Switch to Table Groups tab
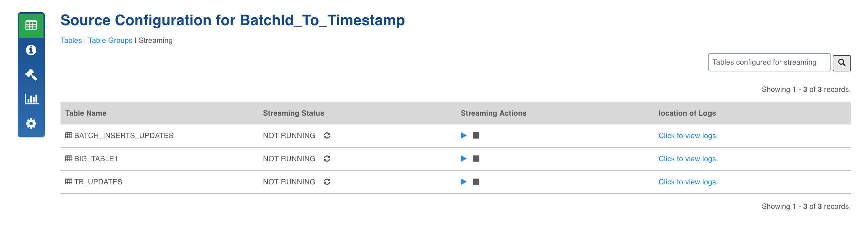This screenshot has width=868, height=234. point(110,40)
